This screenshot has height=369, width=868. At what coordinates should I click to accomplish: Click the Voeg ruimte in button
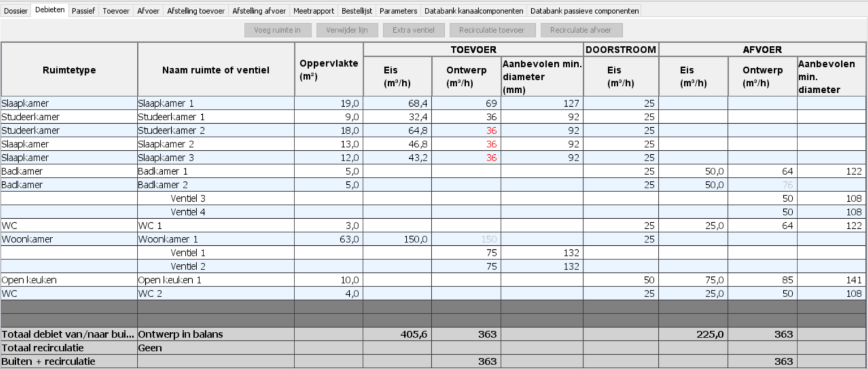[277, 30]
